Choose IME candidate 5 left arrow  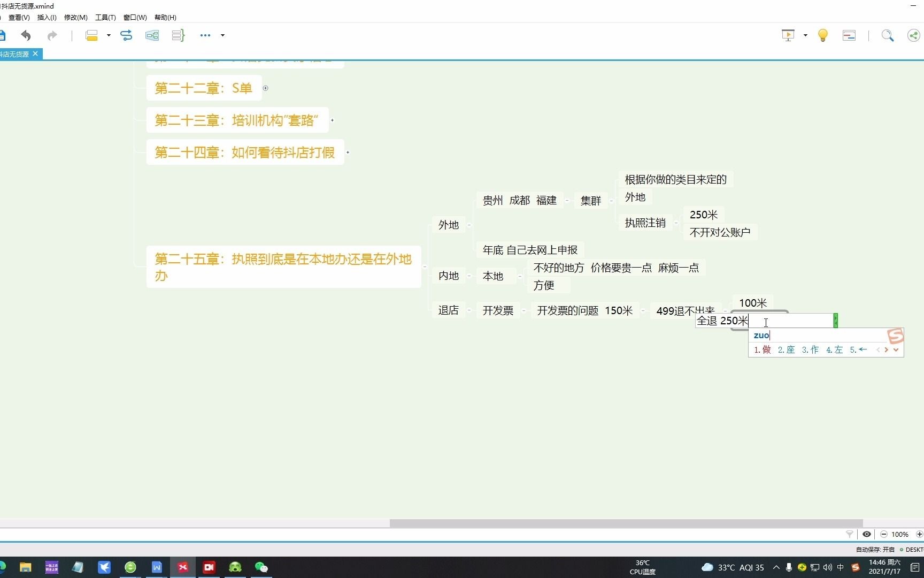point(858,349)
